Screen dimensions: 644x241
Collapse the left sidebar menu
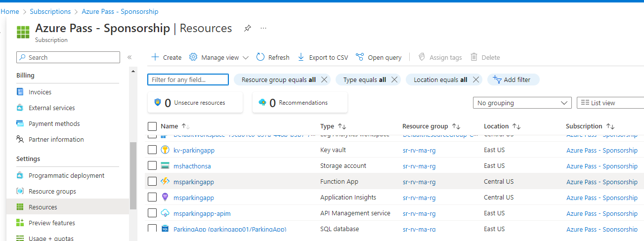[x=129, y=57]
